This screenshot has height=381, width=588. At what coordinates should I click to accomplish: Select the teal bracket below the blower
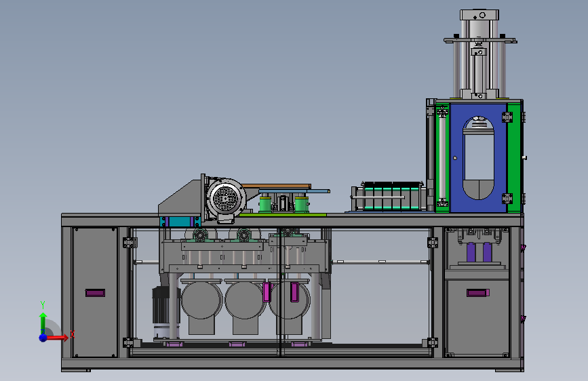point(180,222)
